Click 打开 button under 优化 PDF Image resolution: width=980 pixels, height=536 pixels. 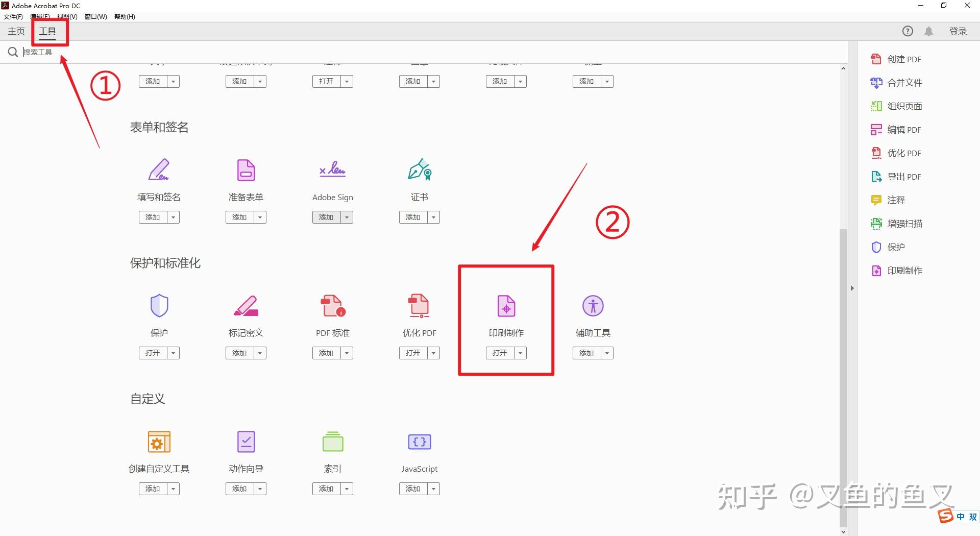(413, 353)
